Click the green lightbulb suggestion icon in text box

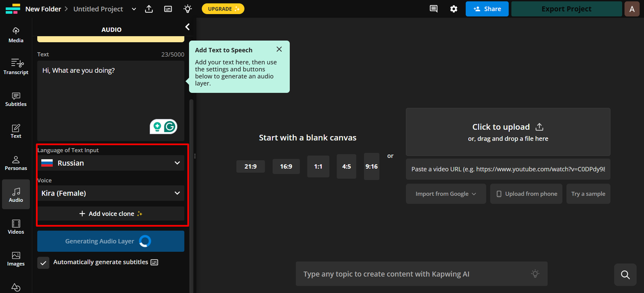[x=157, y=127]
